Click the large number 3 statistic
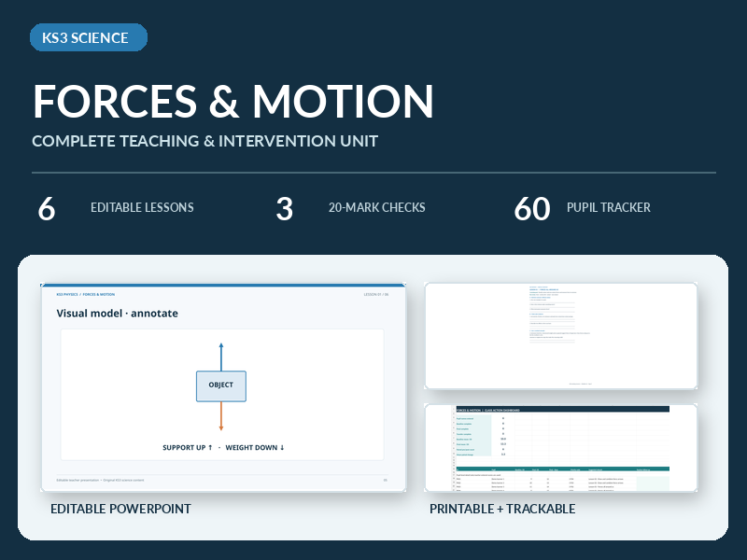Image resolution: width=747 pixels, height=560 pixels. point(285,208)
